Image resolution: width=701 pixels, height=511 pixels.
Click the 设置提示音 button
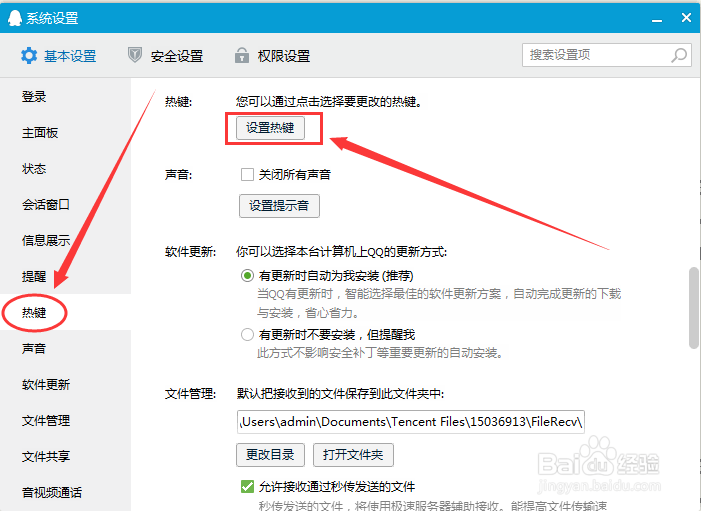click(x=279, y=206)
